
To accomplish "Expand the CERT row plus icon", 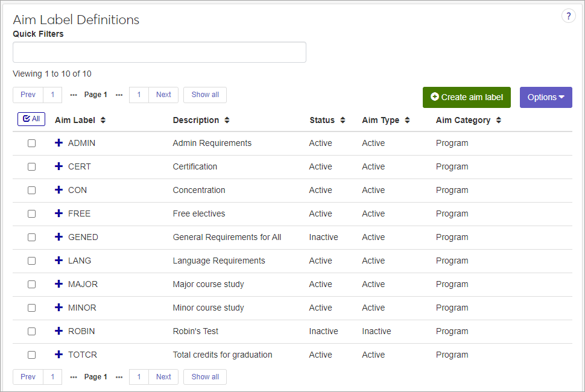I will tap(58, 166).
